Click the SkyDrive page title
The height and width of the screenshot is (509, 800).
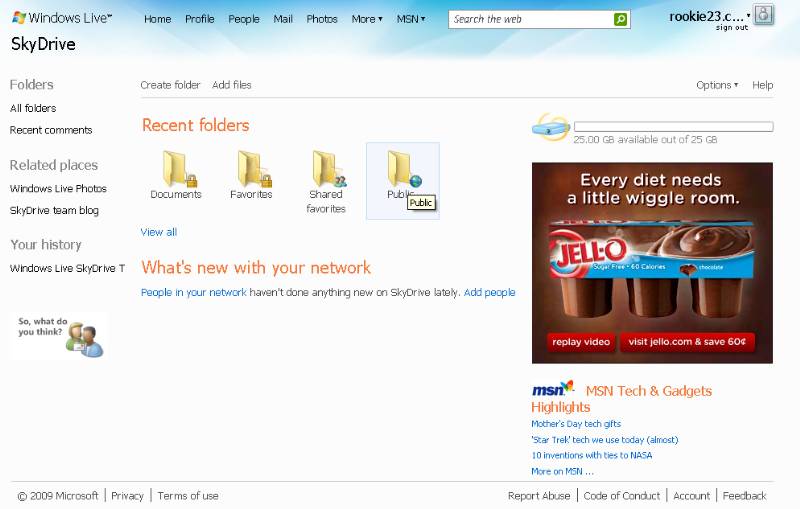(43, 44)
